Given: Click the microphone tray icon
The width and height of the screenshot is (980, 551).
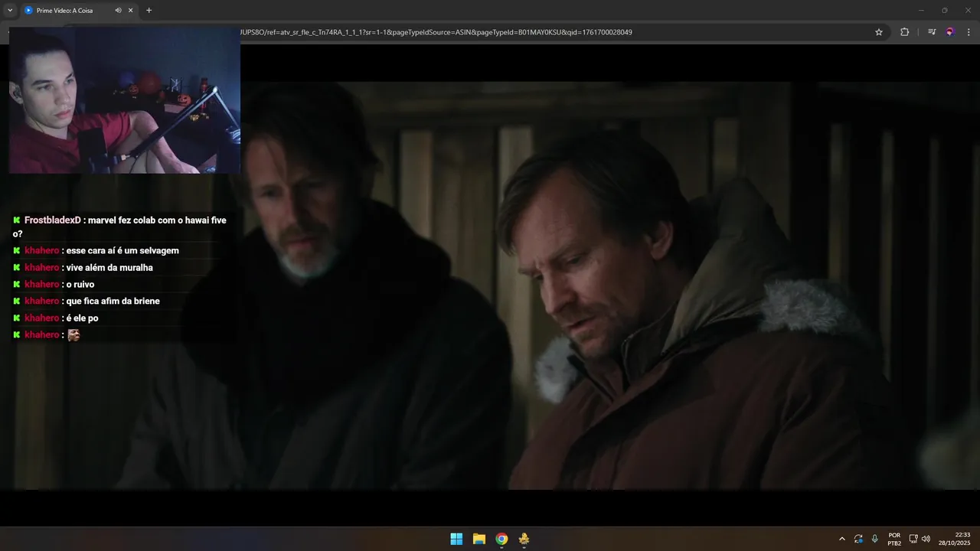Looking at the screenshot, I should click(875, 539).
